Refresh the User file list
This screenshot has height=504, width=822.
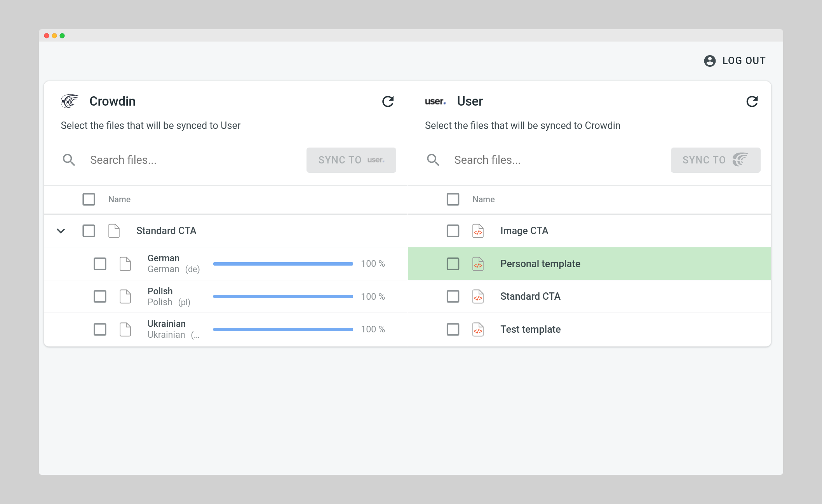(752, 101)
